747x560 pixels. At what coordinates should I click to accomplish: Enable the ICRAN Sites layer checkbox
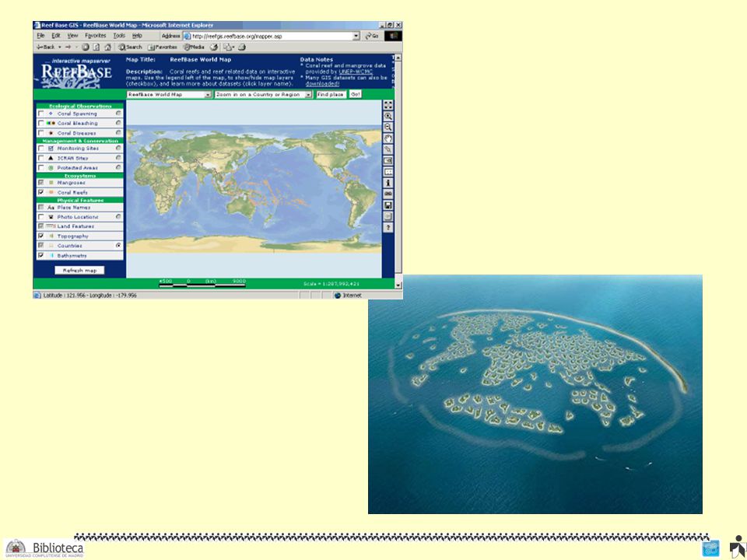tap(41, 158)
